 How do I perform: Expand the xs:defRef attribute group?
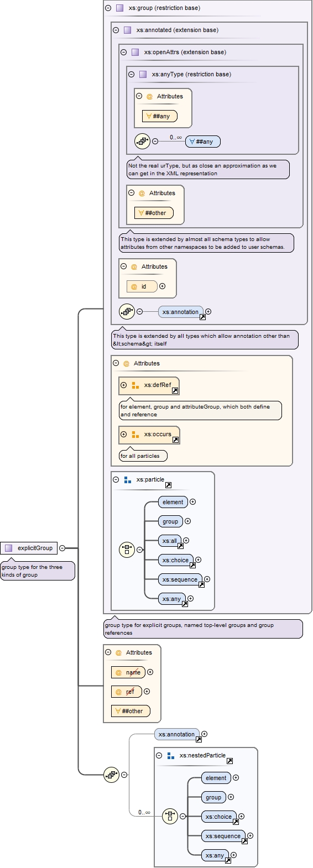[123, 385]
